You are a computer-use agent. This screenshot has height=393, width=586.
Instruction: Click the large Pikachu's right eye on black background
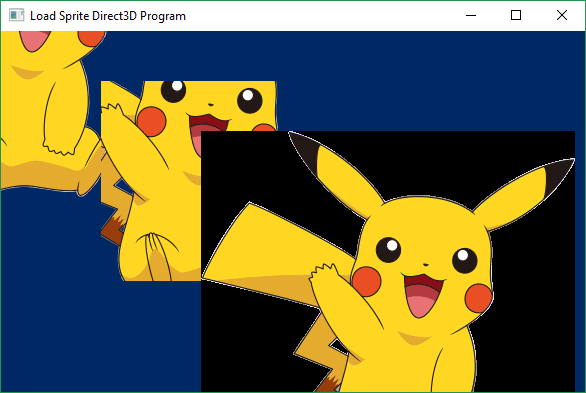[465, 260]
